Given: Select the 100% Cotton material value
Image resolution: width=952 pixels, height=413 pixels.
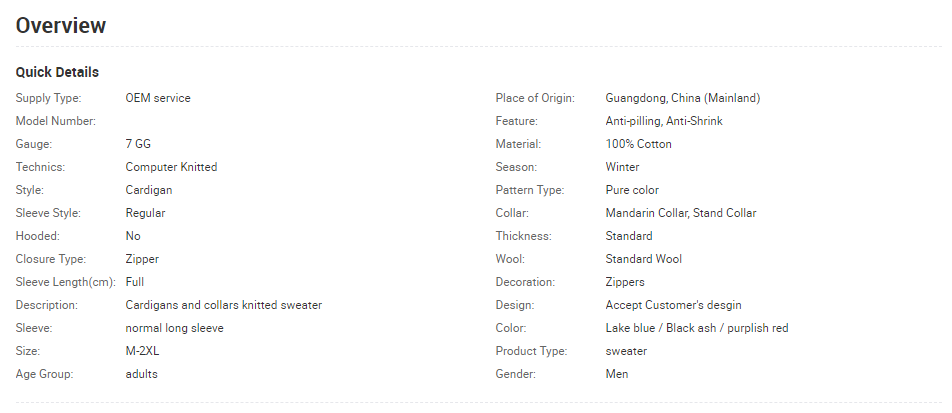Looking at the screenshot, I should (638, 144).
